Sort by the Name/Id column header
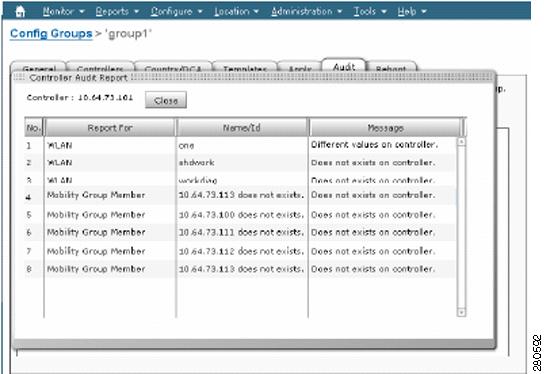Viewport: 544px width, 374px height. point(242,128)
